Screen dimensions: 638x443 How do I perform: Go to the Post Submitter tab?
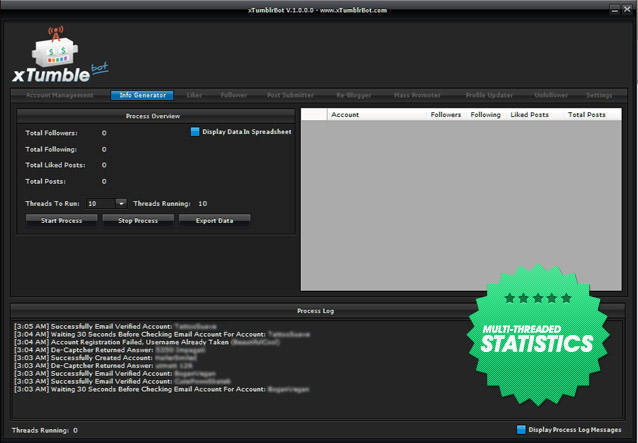coord(290,95)
